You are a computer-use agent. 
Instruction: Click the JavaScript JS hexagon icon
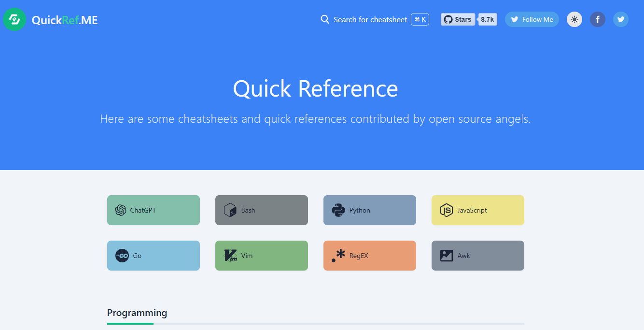pos(446,210)
